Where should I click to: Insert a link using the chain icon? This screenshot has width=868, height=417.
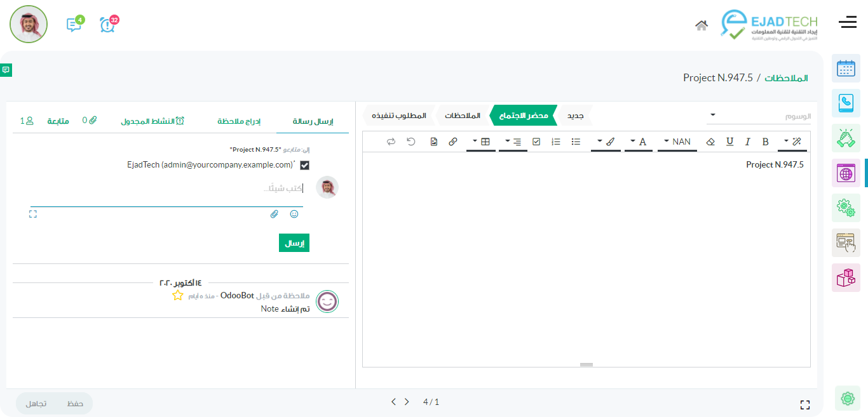tap(453, 142)
